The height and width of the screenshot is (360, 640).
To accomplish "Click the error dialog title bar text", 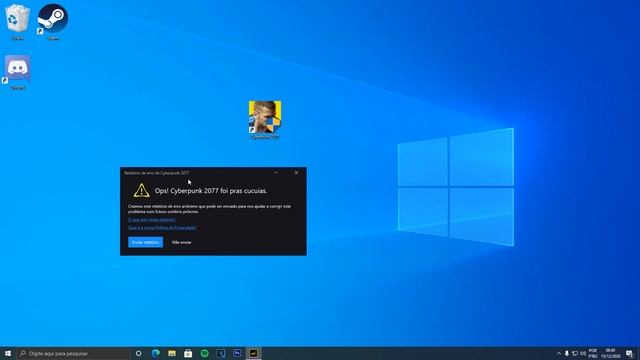I will 157,173.
